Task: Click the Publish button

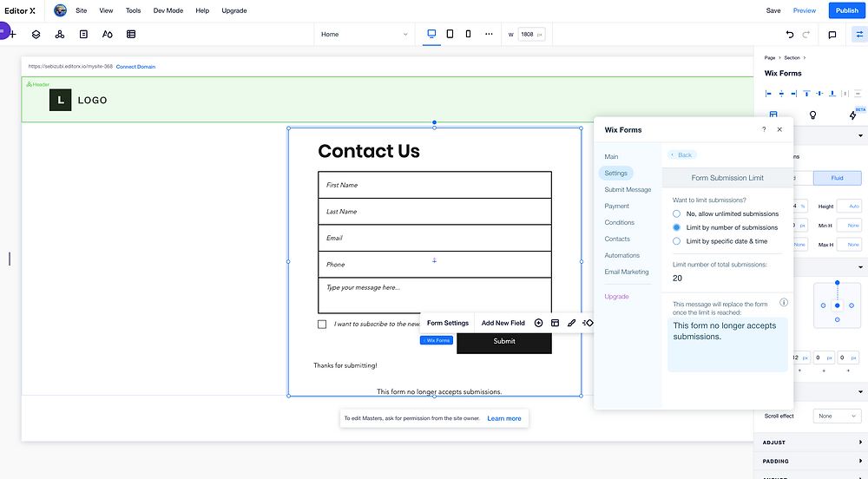Action: 846,10
